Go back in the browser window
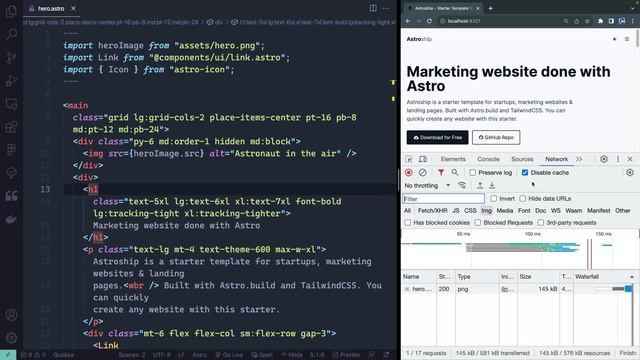 tap(408, 21)
